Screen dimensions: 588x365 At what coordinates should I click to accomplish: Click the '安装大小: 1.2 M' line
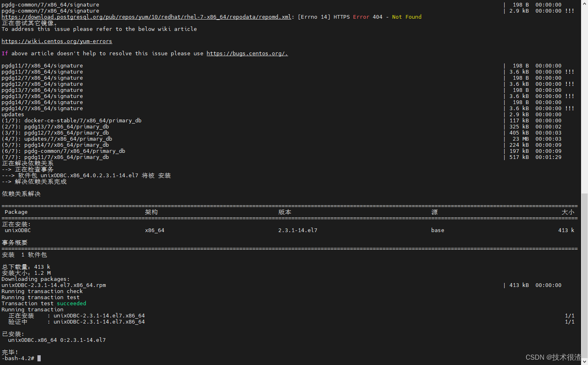pyautogui.click(x=26, y=273)
